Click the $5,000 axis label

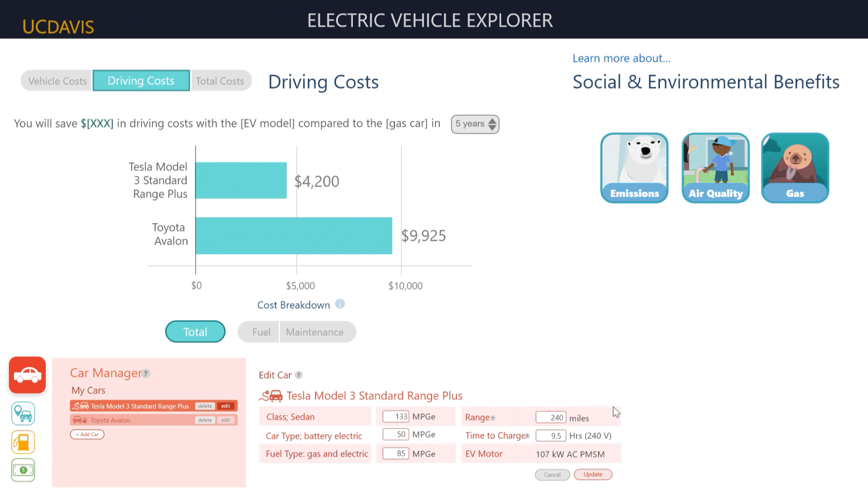coord(300,286)
